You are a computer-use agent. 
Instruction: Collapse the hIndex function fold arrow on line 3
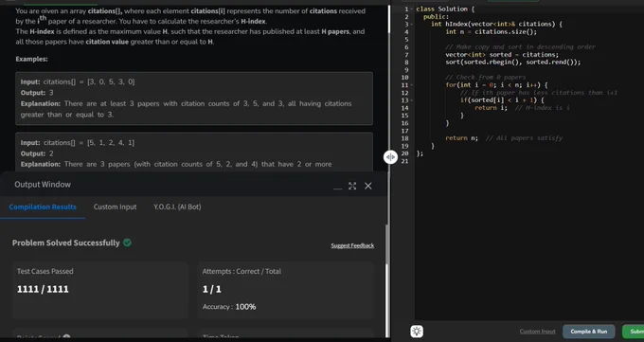pos(412,25)
